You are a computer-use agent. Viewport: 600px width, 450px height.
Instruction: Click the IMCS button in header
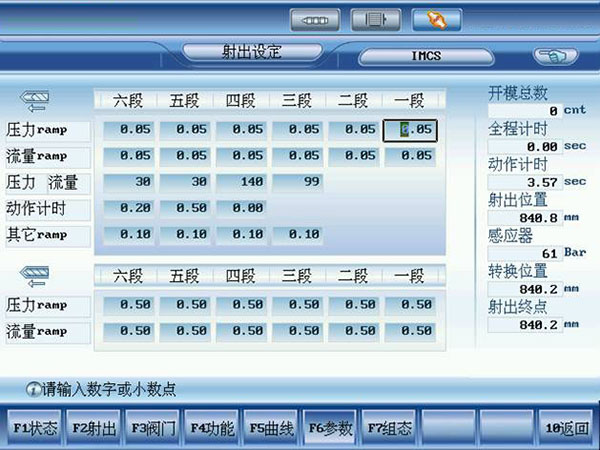pyautogui.click(x=426, y=56)
